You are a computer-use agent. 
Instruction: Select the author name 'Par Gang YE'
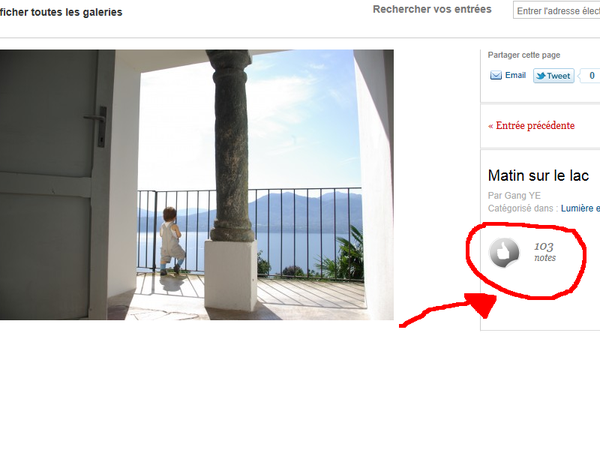pos(514,196)
